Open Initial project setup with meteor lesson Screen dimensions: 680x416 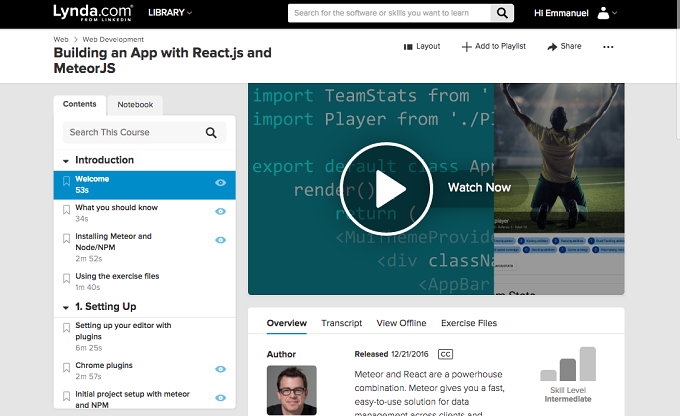click(144, 399)
